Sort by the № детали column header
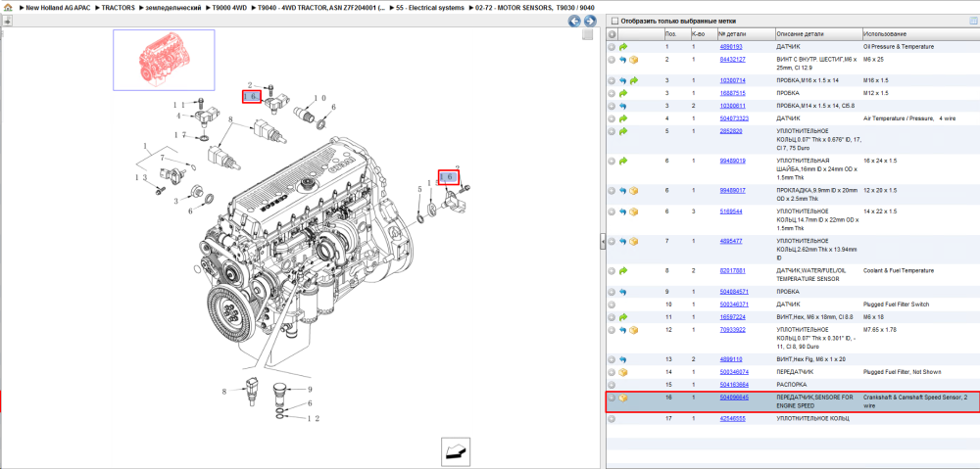The height and width of the screenshot is (469, 980). click(x=745, y=33)
